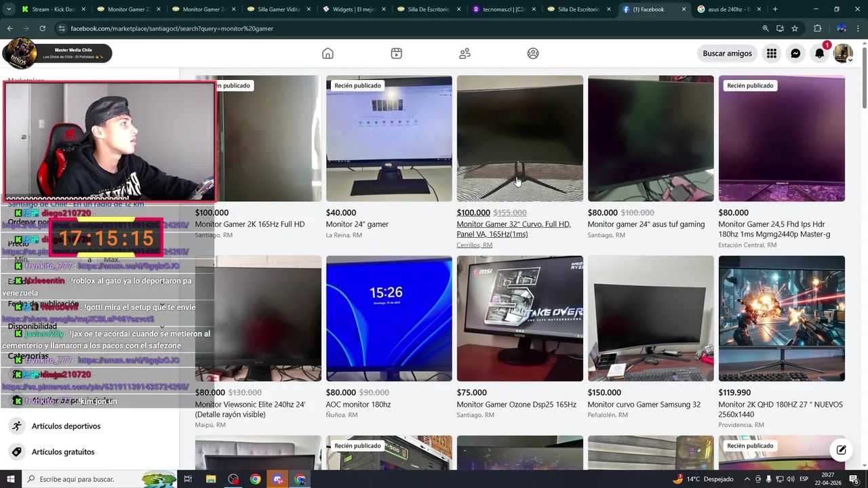Open AOC monitor 180hz listing title
The width and height of the screenshot is (868, 488).
(358, 405)
